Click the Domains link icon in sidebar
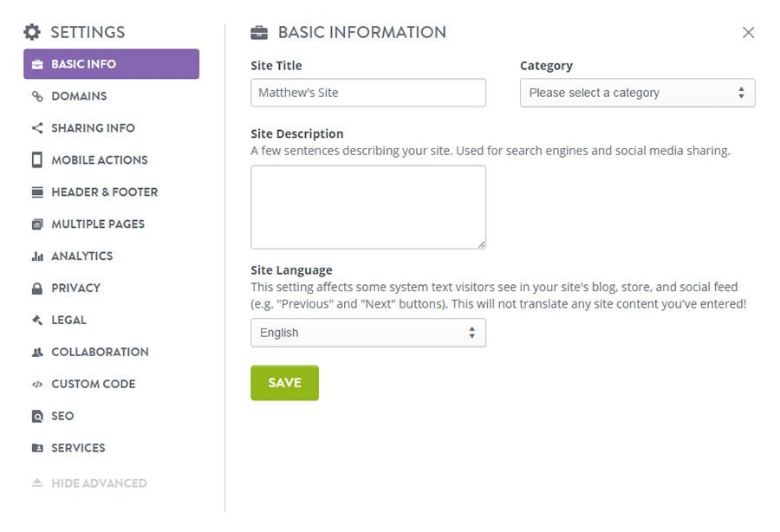Image resolution: width=780 pixels, height=532 pixels. pyautogui.click(x=37, y=96)
